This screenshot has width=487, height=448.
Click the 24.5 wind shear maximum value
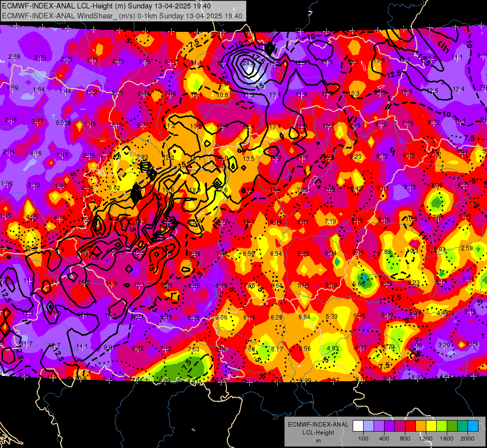(248, 63)
